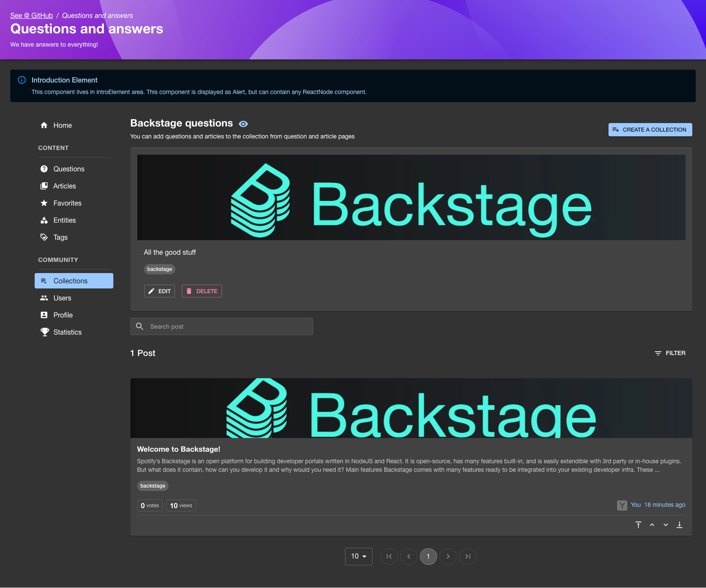Image resolution: width=706 pixels, height=588 pixels.
Task: Click the Home house icon in sidebar
Action: click(44, 125)
